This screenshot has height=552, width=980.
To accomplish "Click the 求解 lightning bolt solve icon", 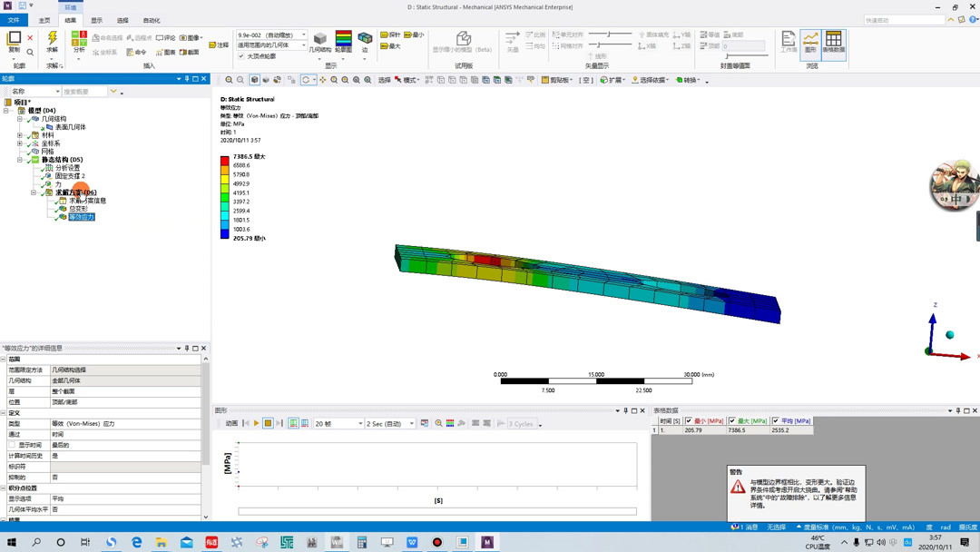I will [x=51, y=39].
